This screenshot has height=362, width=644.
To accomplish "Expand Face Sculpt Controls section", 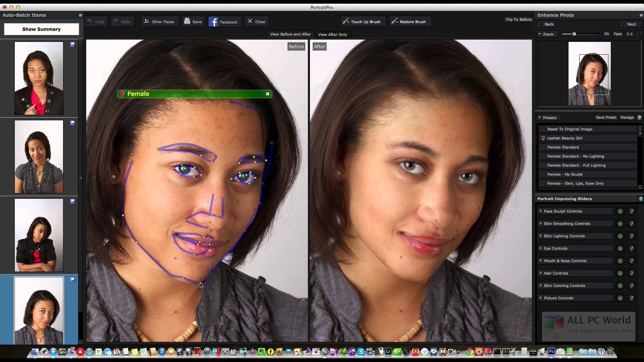I will [x=541, y=211].
